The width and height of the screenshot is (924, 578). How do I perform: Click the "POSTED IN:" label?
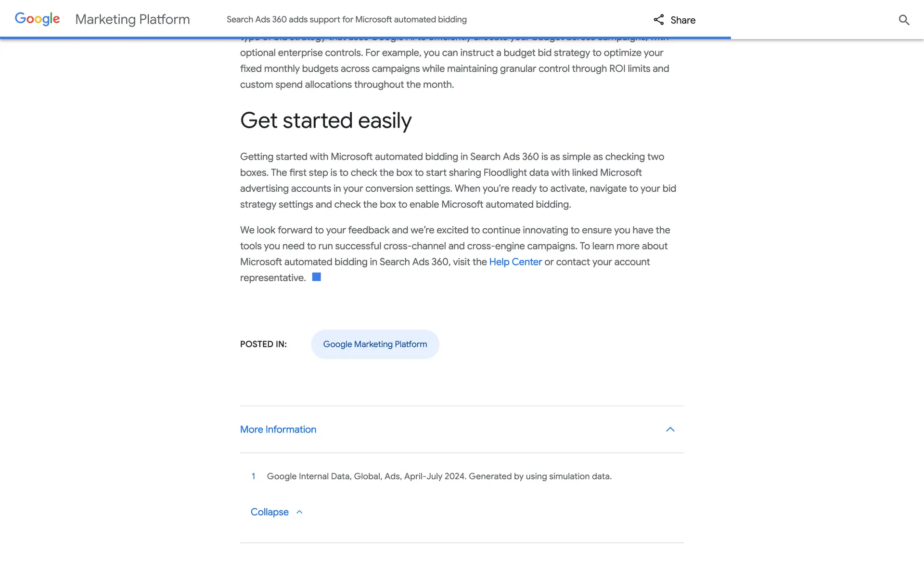pos(263,344)
